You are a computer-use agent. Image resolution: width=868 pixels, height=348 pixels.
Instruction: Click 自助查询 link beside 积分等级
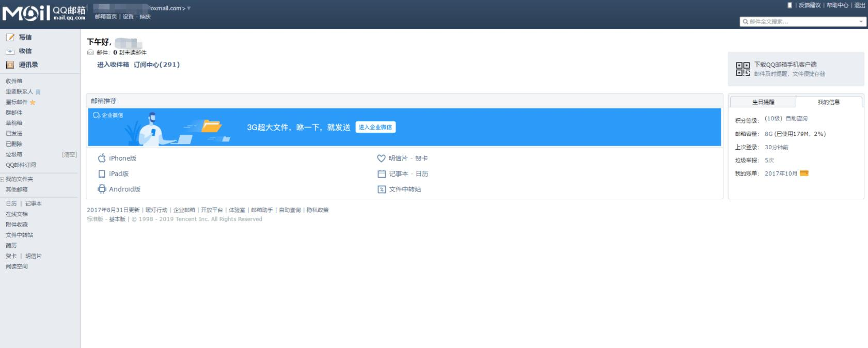(x=796, y=119)
